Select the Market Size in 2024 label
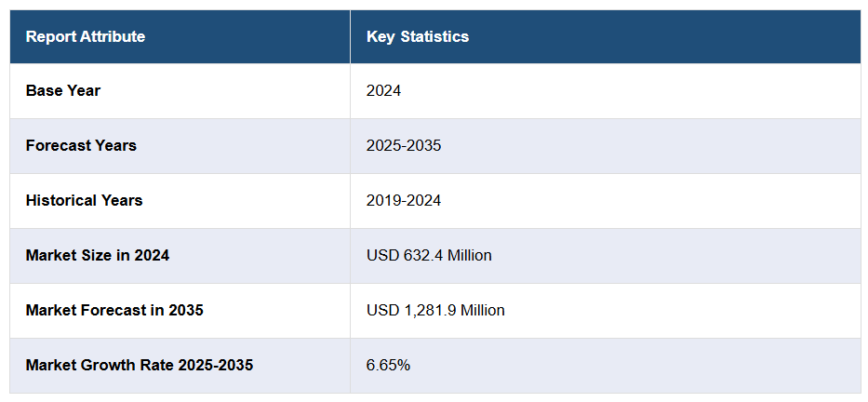Screen dimensions: 868x402 pyautogui.click(x=98, y=255)
